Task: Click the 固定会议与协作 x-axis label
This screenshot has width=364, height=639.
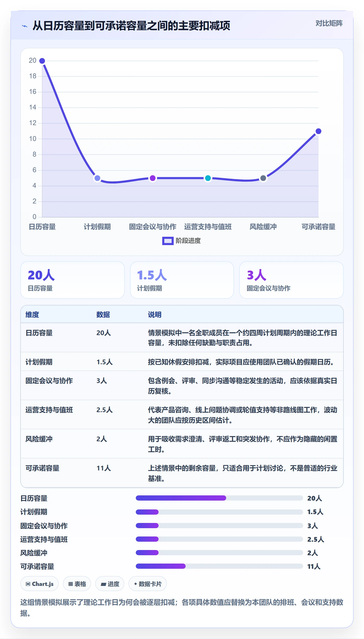Action: pyautogui.click(x=153, y=227)
